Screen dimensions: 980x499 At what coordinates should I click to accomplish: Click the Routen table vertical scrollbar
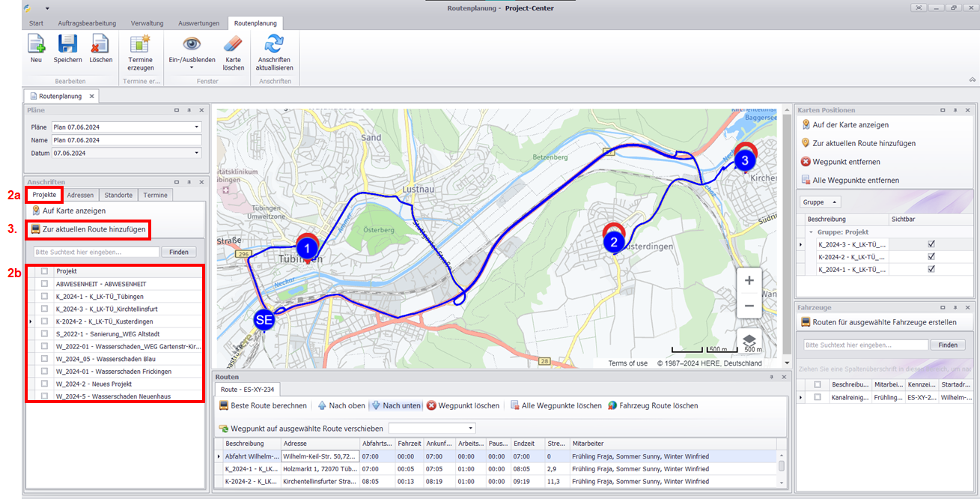(782, 466)
